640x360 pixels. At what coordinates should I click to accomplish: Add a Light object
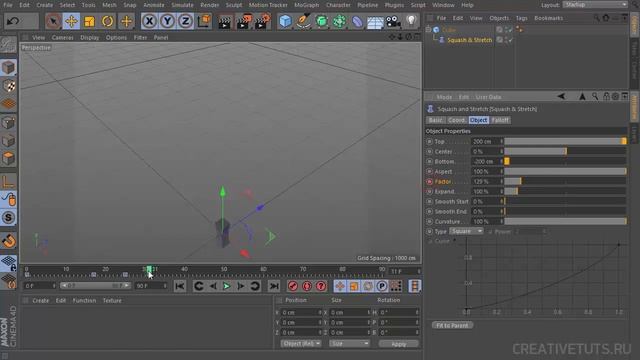pos(411,21)
